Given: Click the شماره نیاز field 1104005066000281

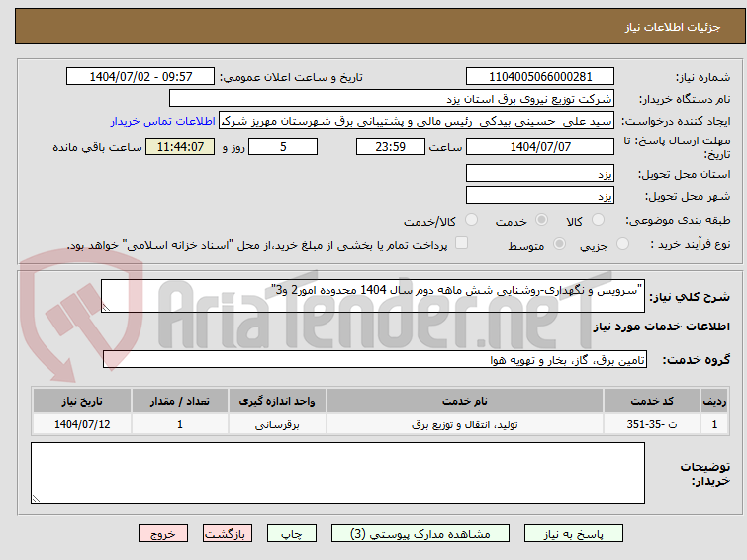Looking at the screenshot, I should (540, 77).
